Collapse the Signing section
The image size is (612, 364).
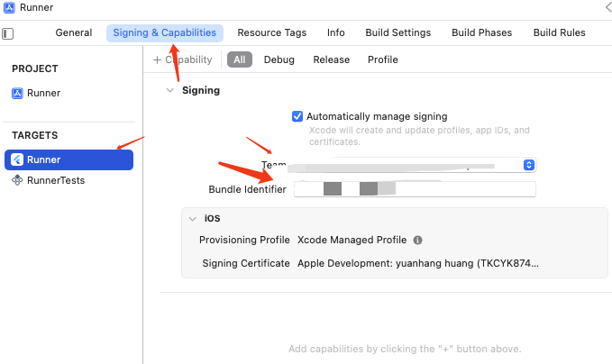169,90
